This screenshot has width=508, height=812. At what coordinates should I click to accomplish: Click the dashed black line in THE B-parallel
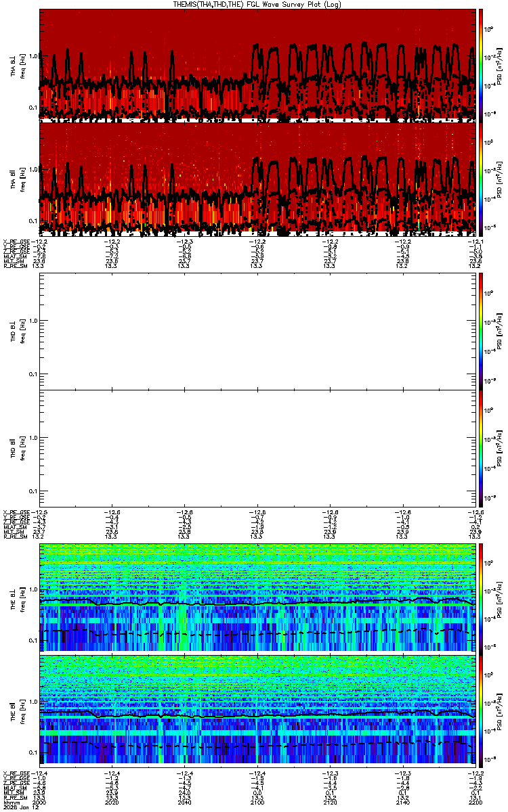pos(257,745)
